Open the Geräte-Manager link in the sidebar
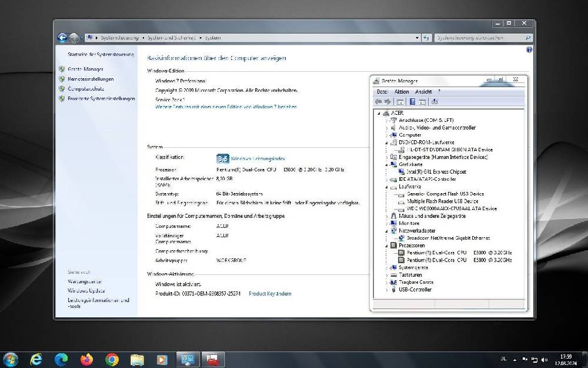Image resolution: width=588 pixels, height=368 pixels. 85,69
